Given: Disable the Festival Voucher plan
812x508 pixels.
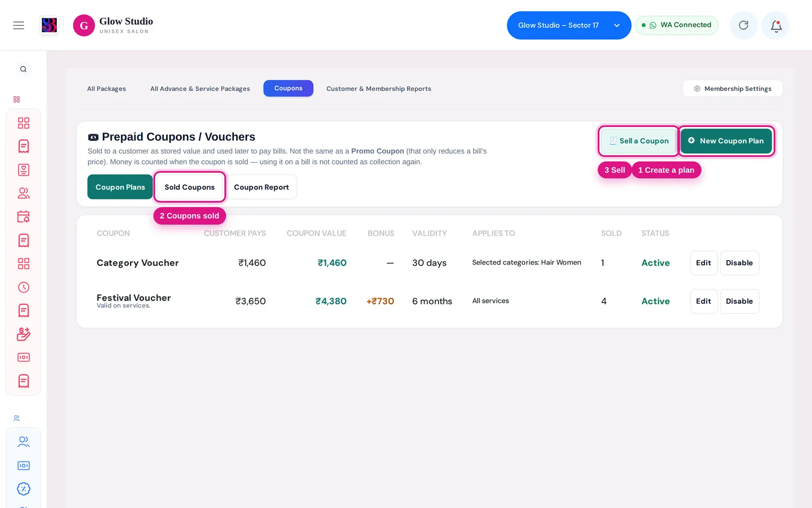Looking at the screenshot, I should (739, 301).
